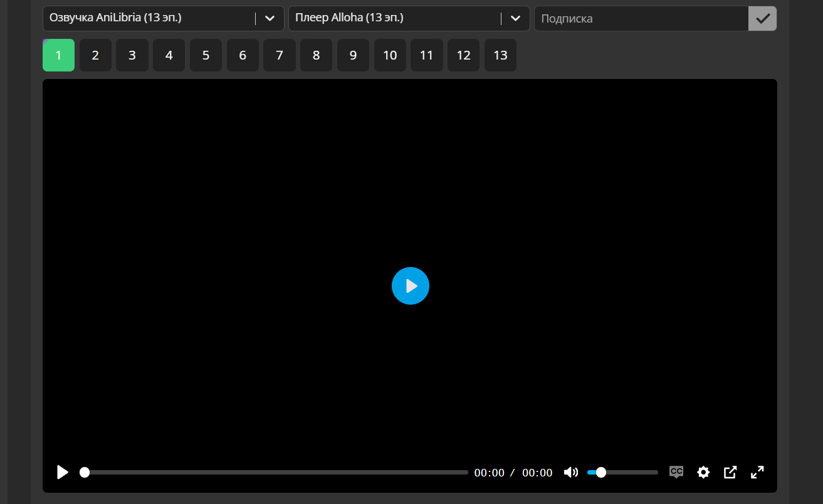The image size is (823, 504).
Task: Switch to episode 2
Action: [95, 55]
